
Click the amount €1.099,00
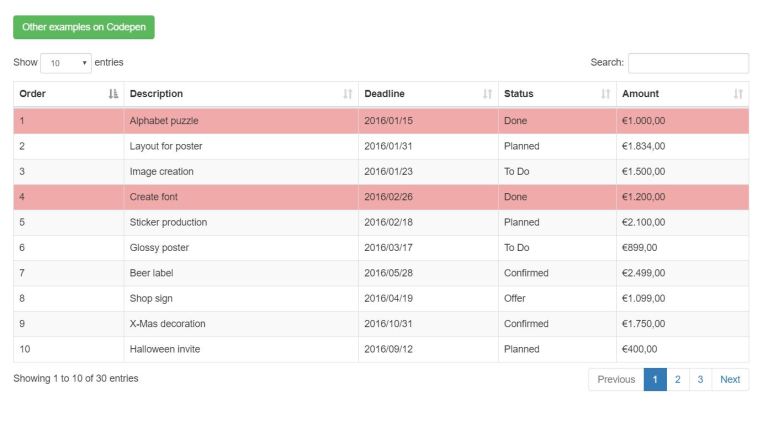click(644, 298)
